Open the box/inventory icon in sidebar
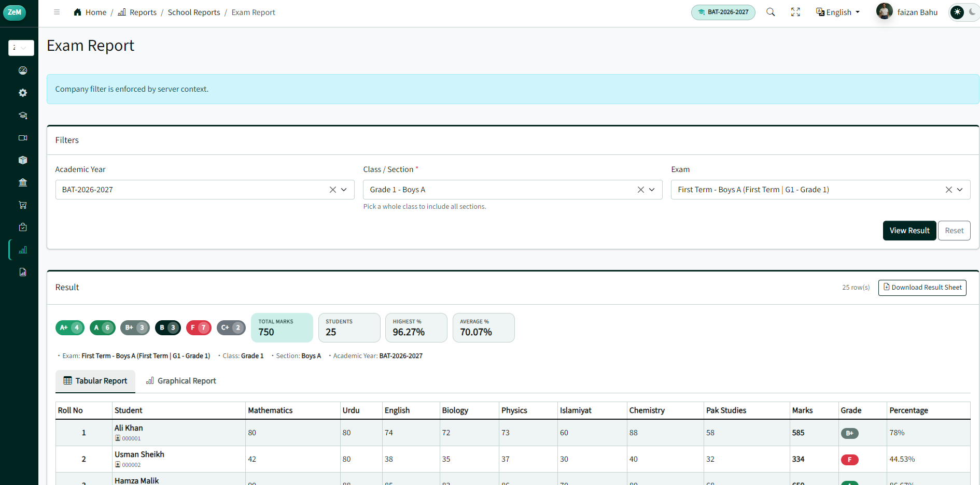This screenshot has width=980, height=485. tap(23, 160)
